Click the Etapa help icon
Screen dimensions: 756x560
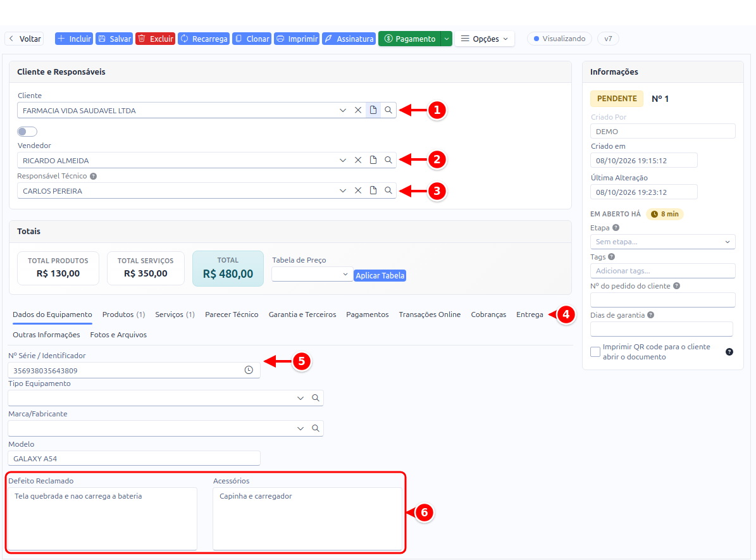(616, 228)
